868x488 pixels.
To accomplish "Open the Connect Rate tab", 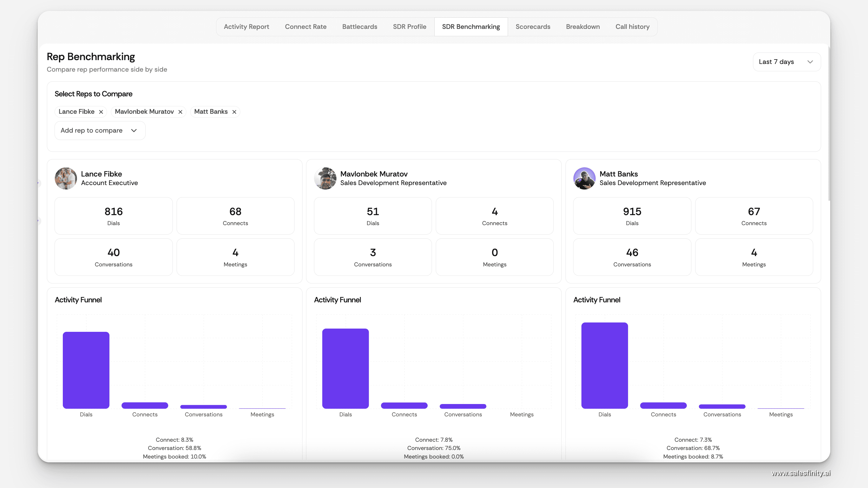I will tap(305, 27).
